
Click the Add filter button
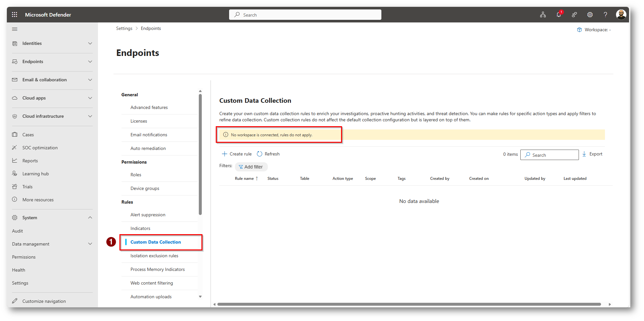coord(251,167)
